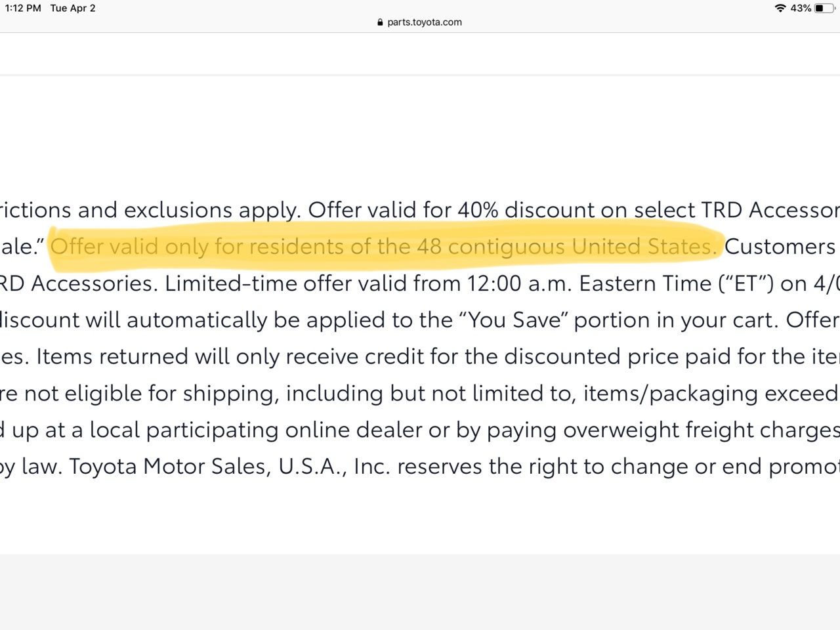
Task: Click the words "48 contiguous United States"
Action: 564,247
